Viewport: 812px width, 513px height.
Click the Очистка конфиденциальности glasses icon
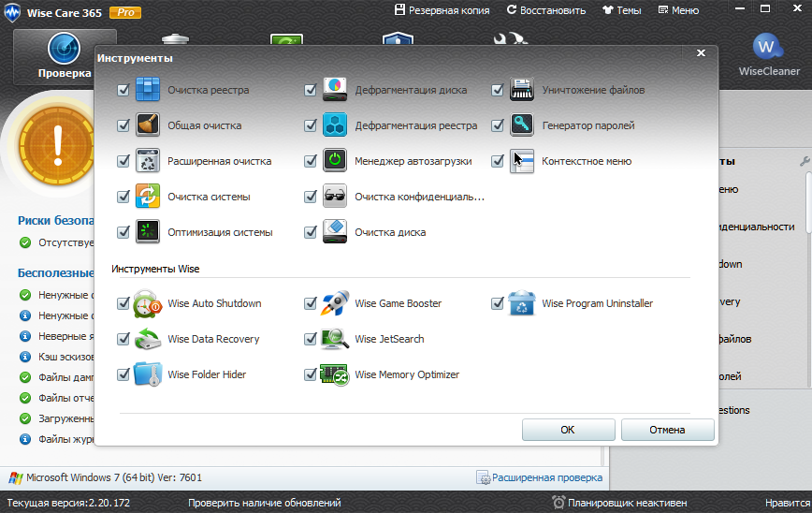pos(335,197)
